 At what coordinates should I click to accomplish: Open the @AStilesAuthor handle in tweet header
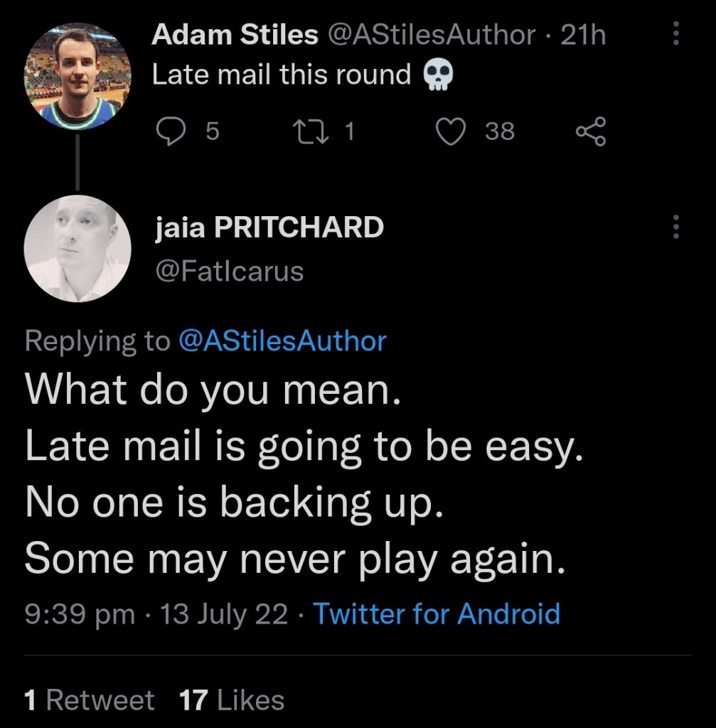pos(432,35)
